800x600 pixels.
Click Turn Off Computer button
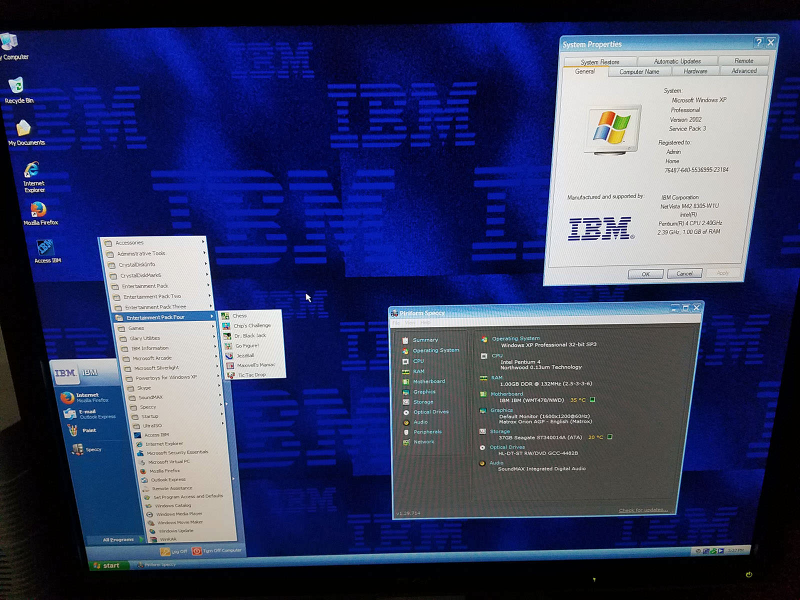[x=216, y=551]
